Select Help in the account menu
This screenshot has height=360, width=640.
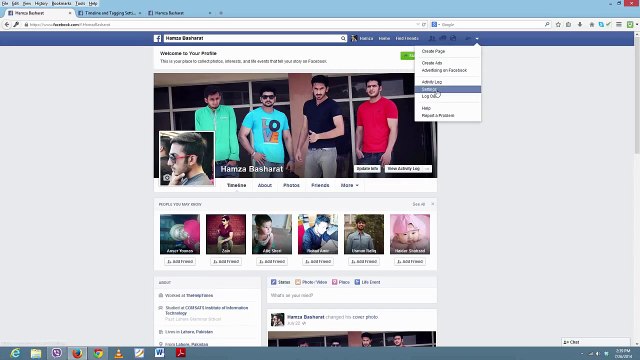tap(426, 108)
